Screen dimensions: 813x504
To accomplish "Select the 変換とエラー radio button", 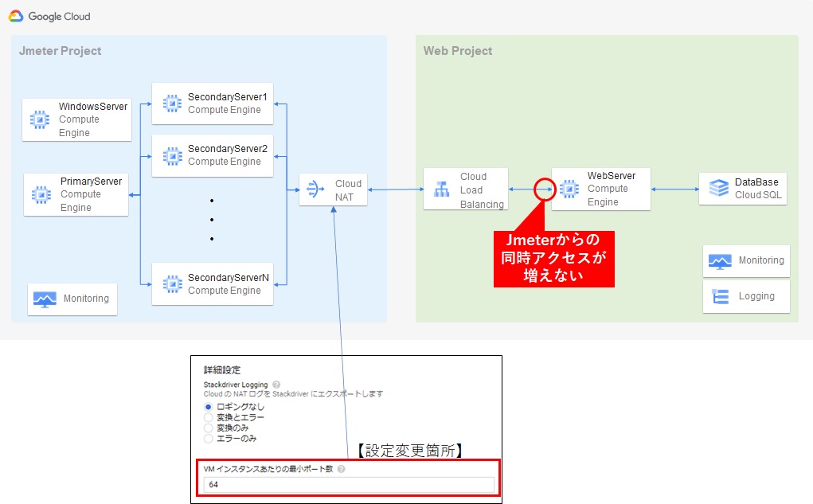I will coord(209,417).
